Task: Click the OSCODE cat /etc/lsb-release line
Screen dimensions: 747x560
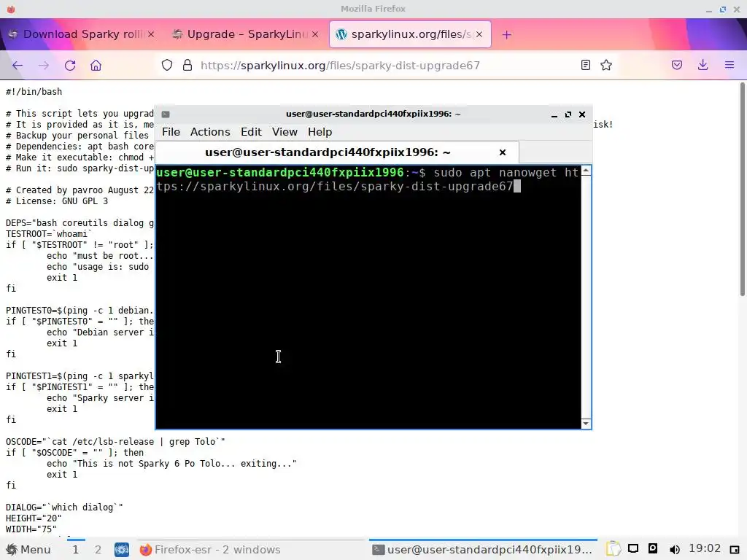Action: 115,441
